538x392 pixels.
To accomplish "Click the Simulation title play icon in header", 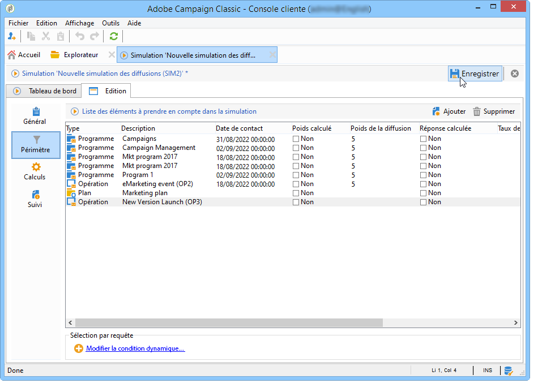I will (x=15, y=74).
